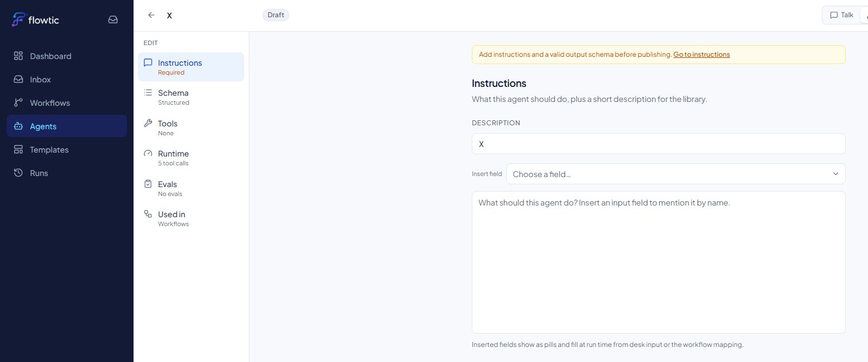Click the Insert field label

(487, 174)
